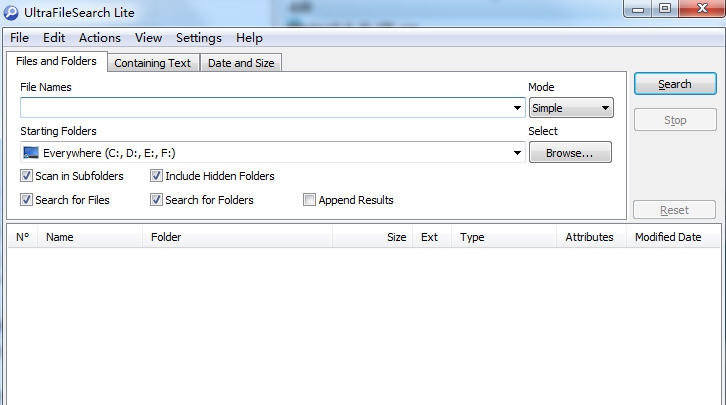The image size is (726, 405).
Task: Open the Edit menu
Action: [x=54, y=38]
